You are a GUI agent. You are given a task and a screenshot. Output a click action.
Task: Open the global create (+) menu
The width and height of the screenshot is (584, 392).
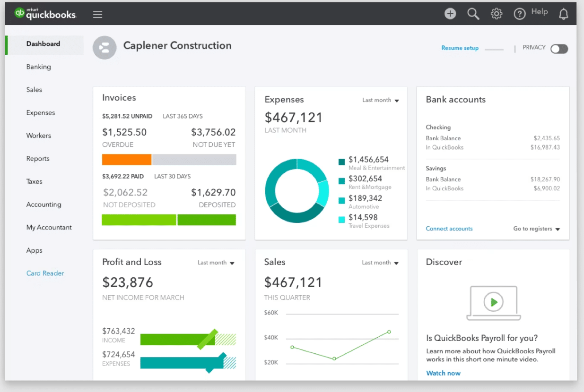coord(450,13)
